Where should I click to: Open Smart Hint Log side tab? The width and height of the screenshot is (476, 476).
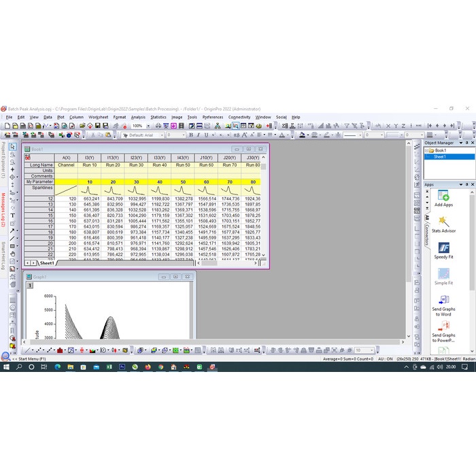[x=3, y=255]
